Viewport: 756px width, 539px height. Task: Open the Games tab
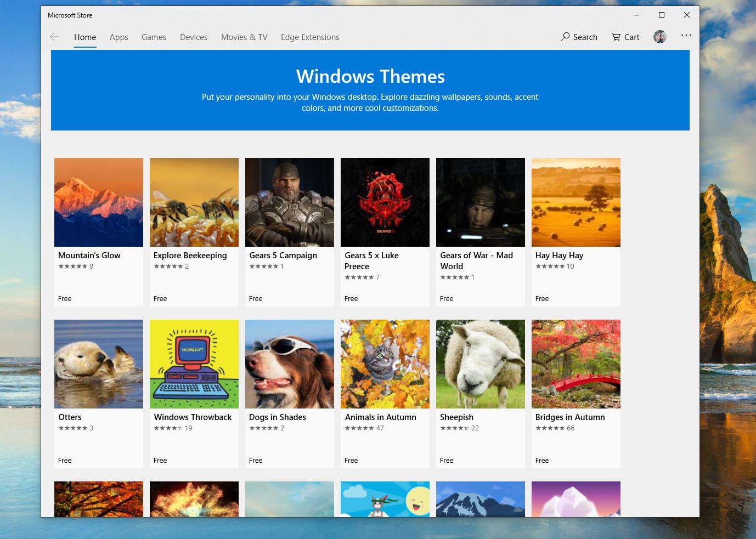[x=154, y=37]
